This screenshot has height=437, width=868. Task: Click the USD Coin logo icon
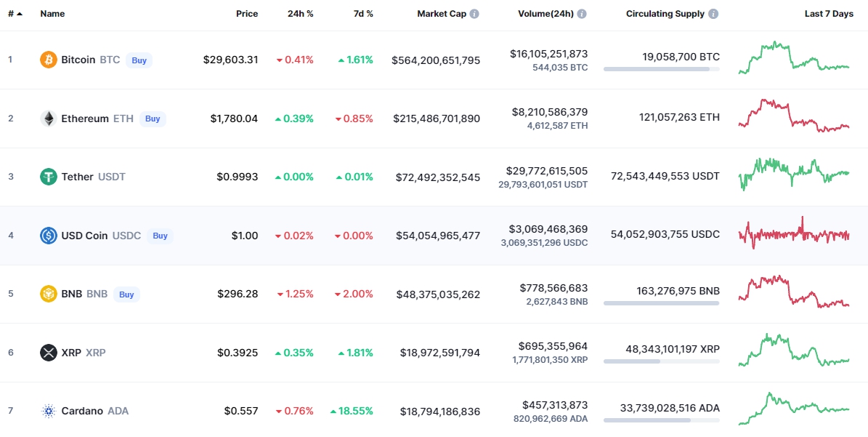(49, 236)
